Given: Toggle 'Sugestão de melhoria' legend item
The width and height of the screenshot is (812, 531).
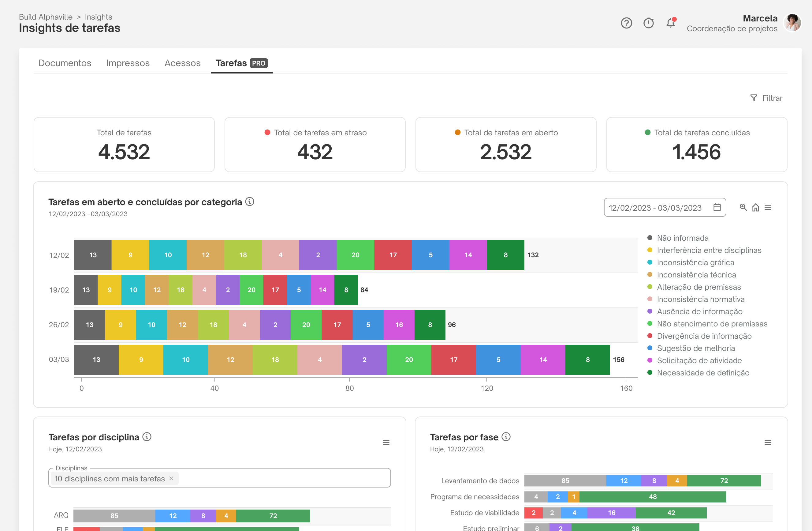Looking at the screenshot, I should coord(691,348).
